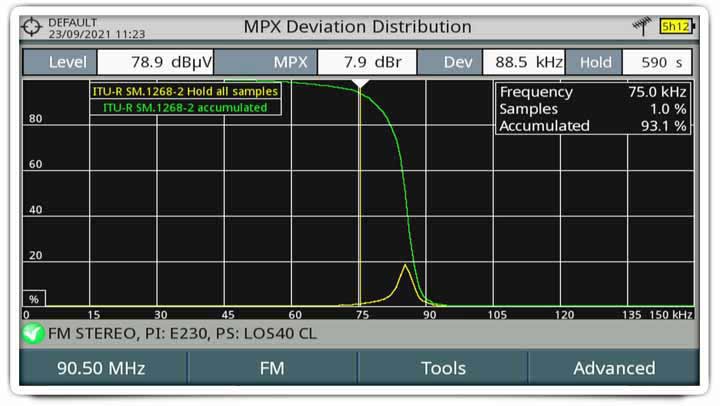The width and height of the screenshot is (720, 406).
Task: Select the Dev 88.5 kHz value
Action: click(x=522, y=62)
